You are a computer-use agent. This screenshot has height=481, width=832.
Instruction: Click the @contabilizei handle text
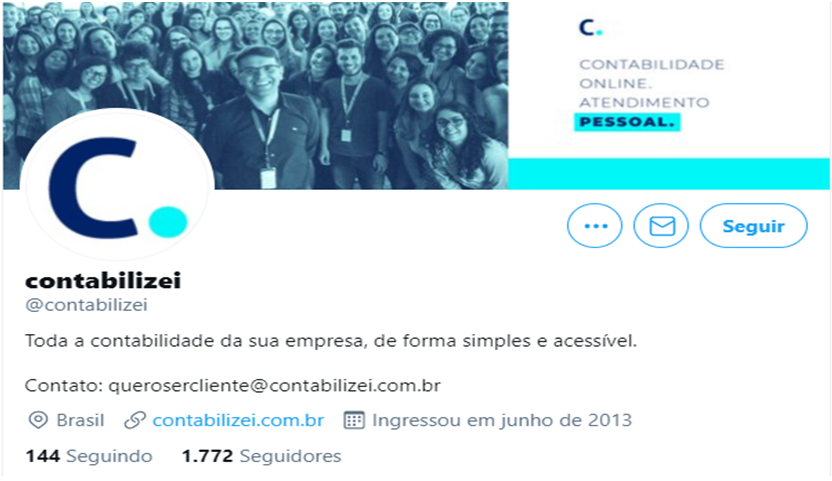click(86, 305)
